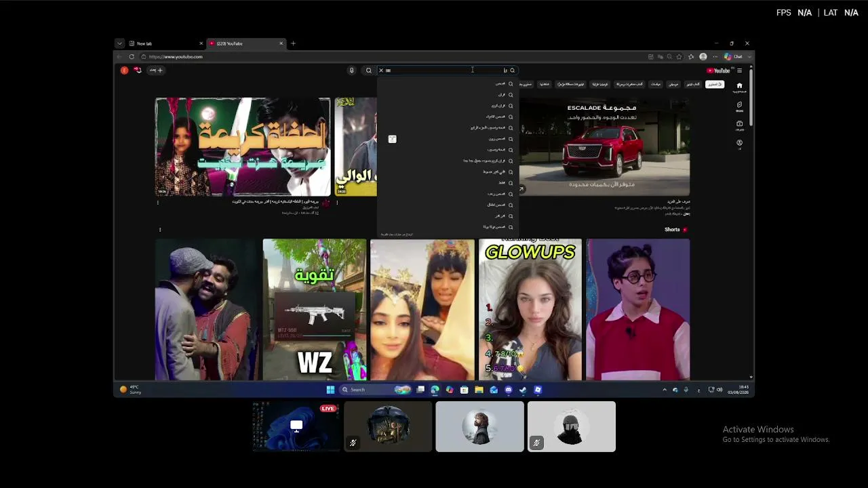
Task: Select the first search suggestion in the dropdown
Action: pyautogui.click(x=448, y=84)
